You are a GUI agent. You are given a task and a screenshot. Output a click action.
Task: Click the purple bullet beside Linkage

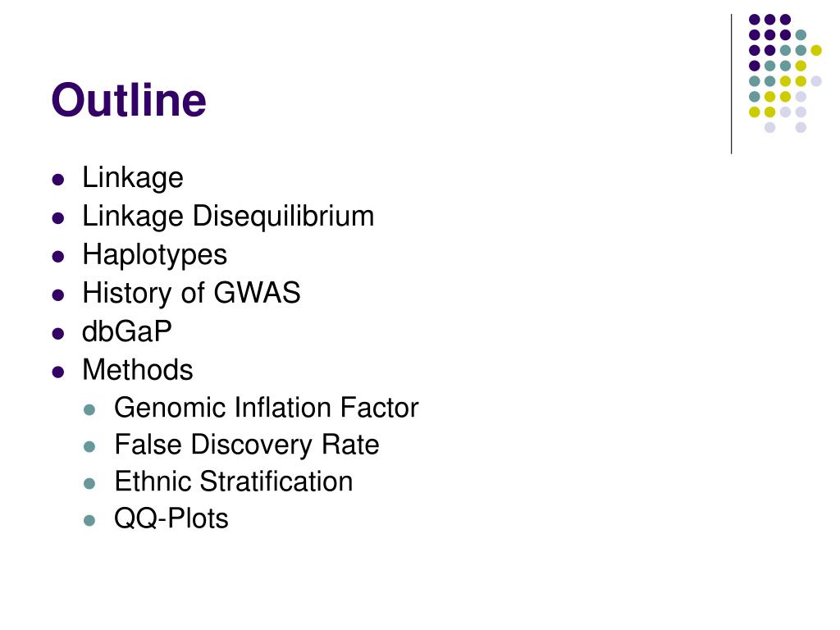pyautogui.click(x=58, y=180)
